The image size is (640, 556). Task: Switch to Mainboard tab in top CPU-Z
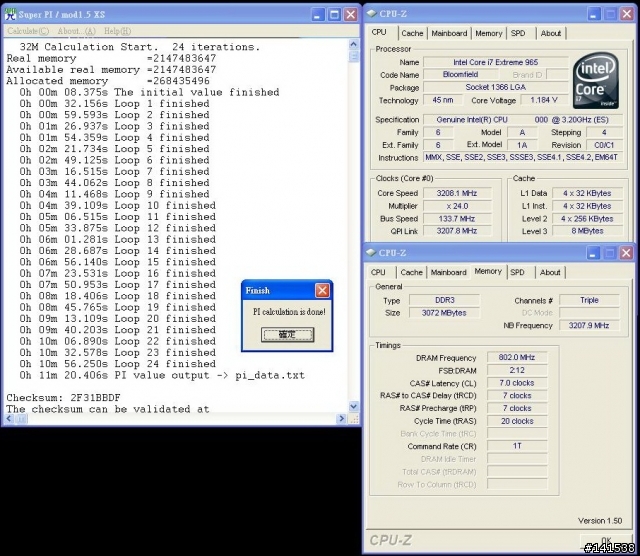(449, 33)
